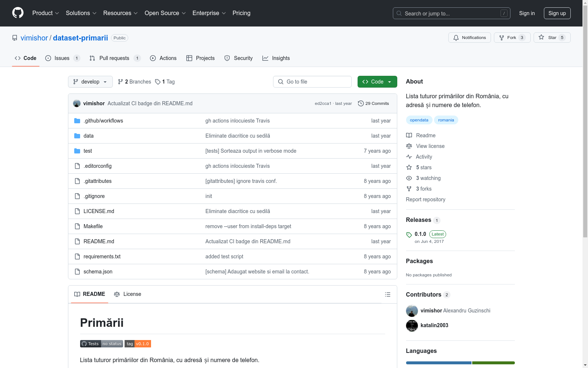Click the .github/workflows folder icon
Viewport: 588px width, 368px height.
(x=77, y=121)
